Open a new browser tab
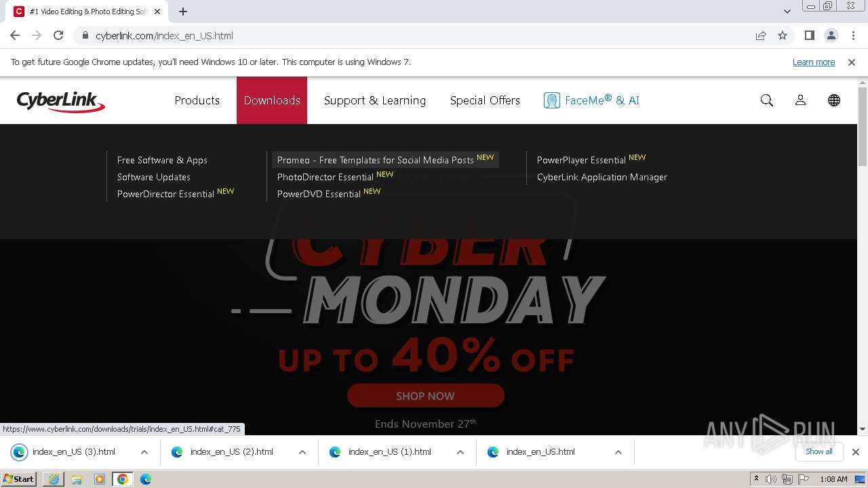 tap(183, 12)
